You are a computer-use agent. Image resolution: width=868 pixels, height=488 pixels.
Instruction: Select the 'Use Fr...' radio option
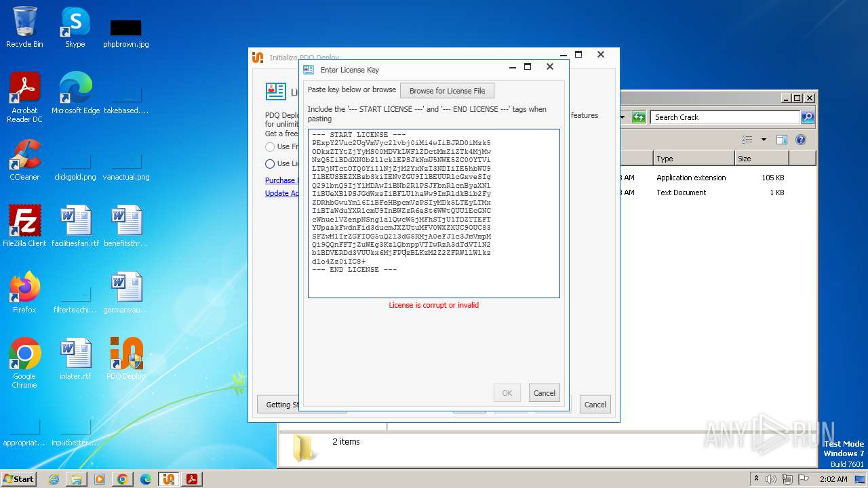pyautogui.click(x=270, y=146)
